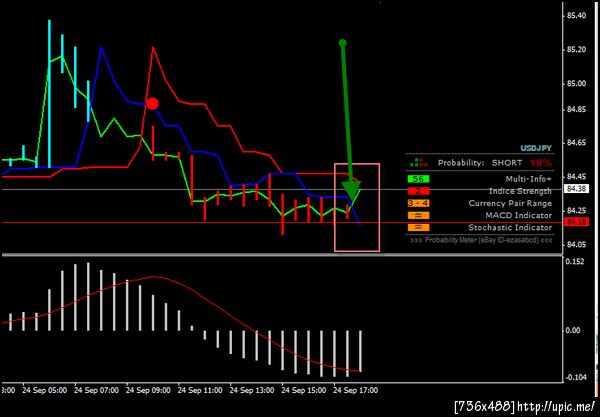Click the Indice Strength label
Screen dimensions: 600x417
click(520, 191)
